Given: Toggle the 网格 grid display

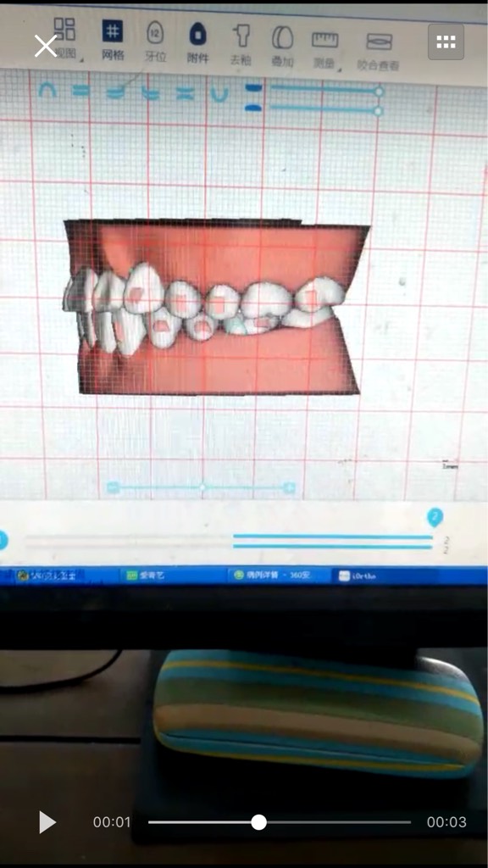Looking at the screenshot, I should pos(113,40).
